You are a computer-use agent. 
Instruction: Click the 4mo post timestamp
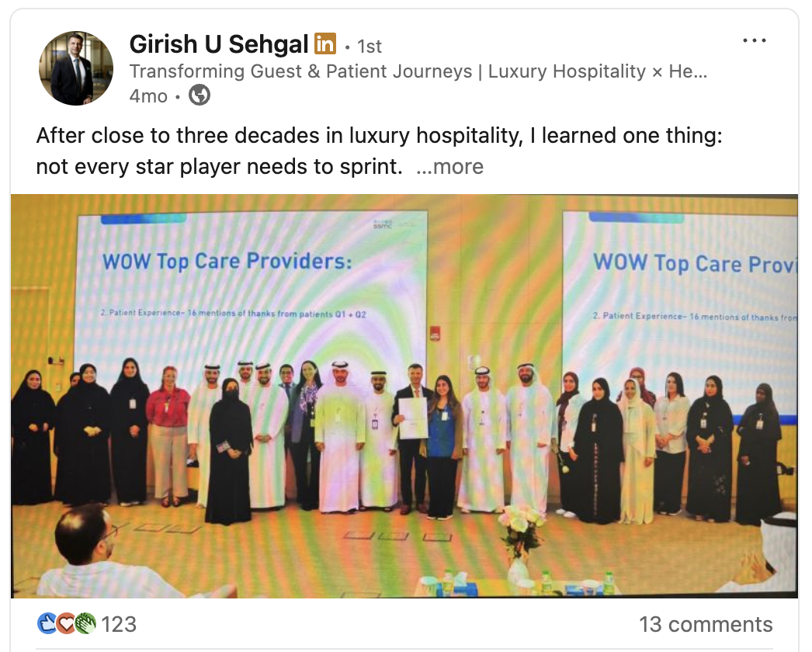[x=148, y=95]
